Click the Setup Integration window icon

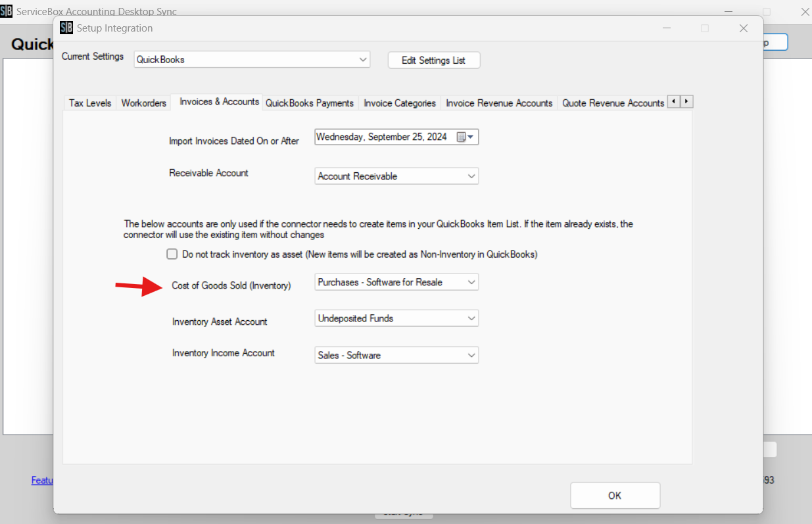[x=66, y=28]
